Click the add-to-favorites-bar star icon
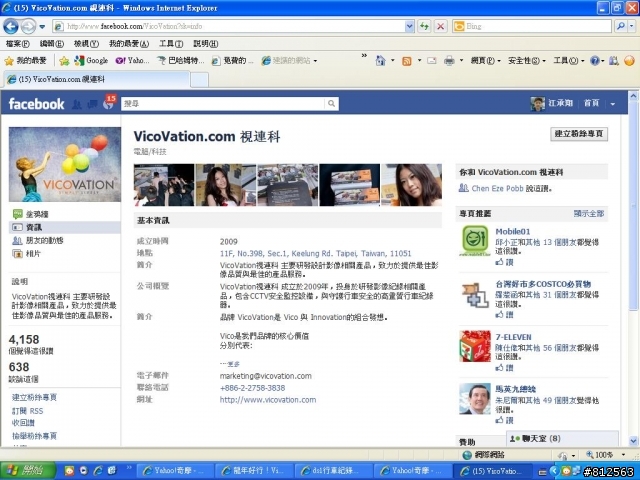The height and width of the screenshot is (480, 640). [64, 61]
